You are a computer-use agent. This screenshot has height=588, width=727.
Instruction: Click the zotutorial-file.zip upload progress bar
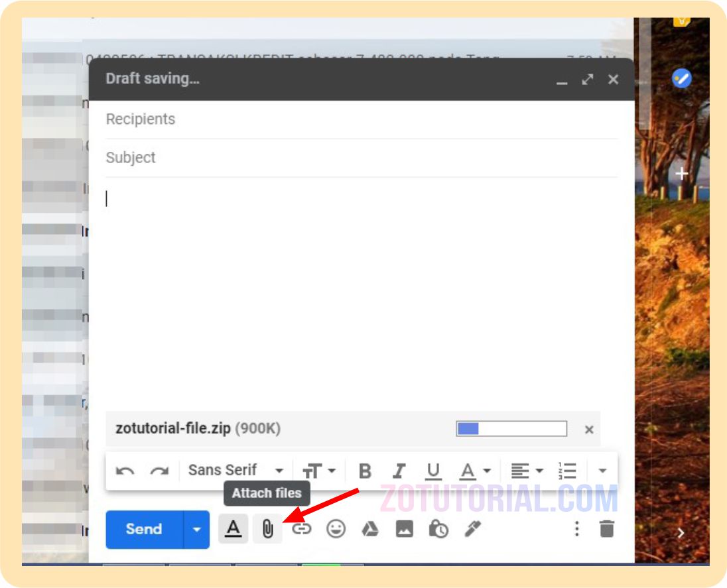(511, 429)
